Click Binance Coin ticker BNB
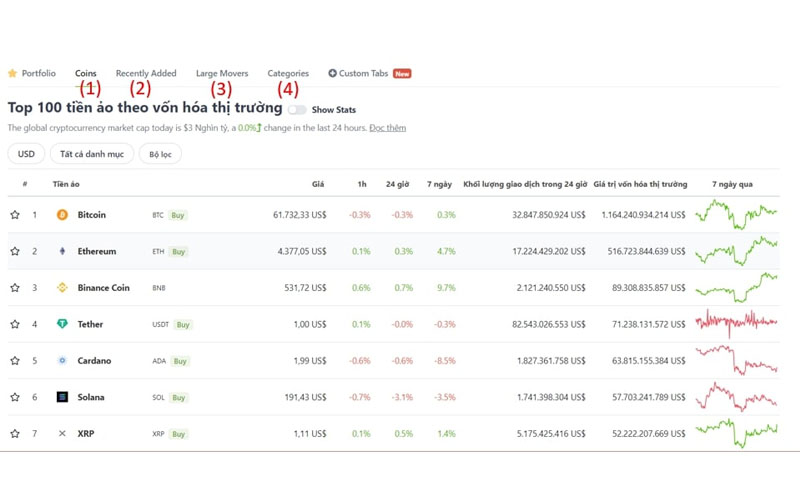Screen dimensions: 800x504 (x=159, y=288)
